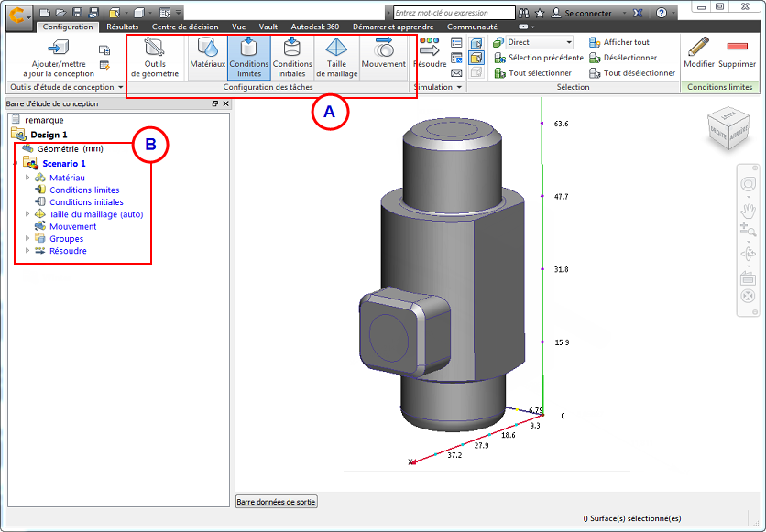Expand the Groupes tree node

pyautogui.click(x=27, y=238)
